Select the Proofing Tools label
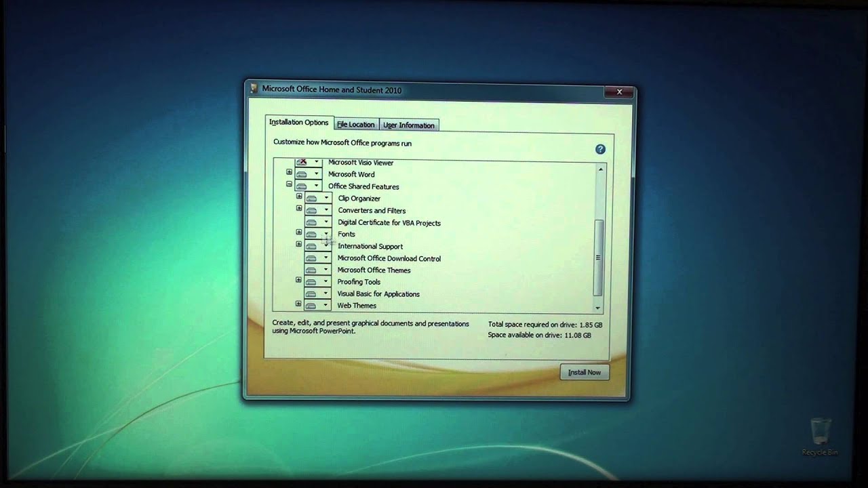This screenshot has height=488, width=868. coord(359,282)
